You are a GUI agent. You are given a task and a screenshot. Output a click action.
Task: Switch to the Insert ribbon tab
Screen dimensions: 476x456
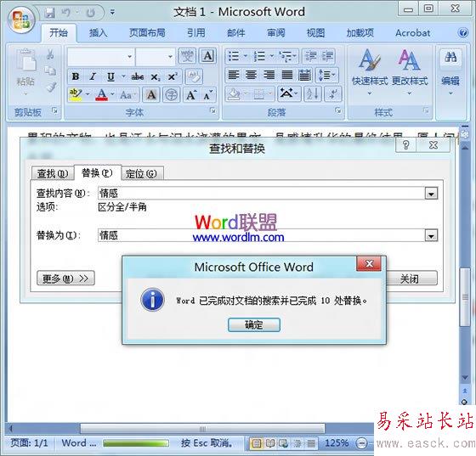(x=98, y=33)
